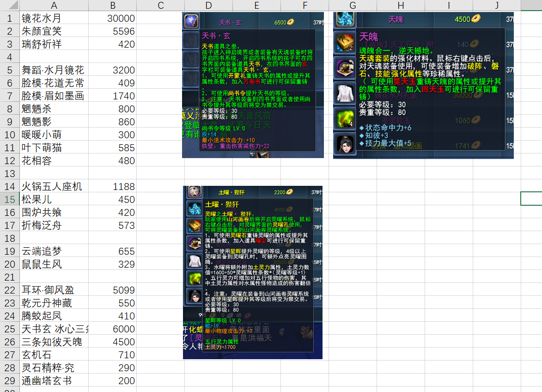542x392 pixels.
Task: Select the cell containing 云端追梦
Action: point(54,251)
